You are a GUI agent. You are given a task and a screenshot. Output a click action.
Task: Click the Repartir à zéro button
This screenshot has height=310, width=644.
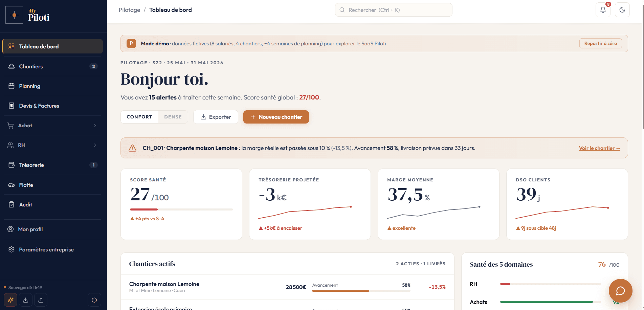pyautogui.click(x=601, y=43)
